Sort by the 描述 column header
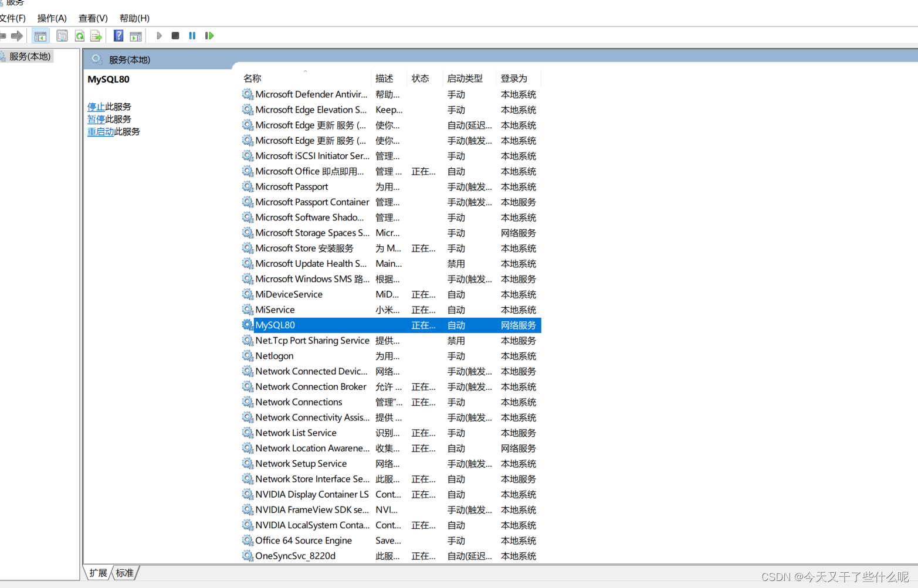This screenshot has height=588, width=918. pyautogui.click(x=389, y=78)
